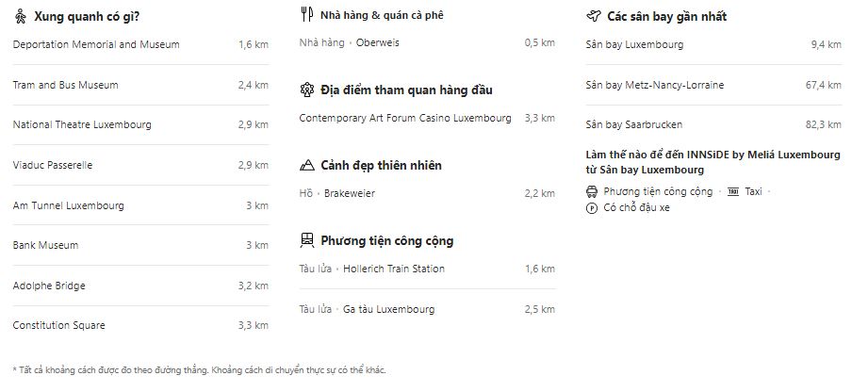The image size is (868, 392).
Task: Click the walking person icon beside Xung quanh
Action: [x=20, y=16]
